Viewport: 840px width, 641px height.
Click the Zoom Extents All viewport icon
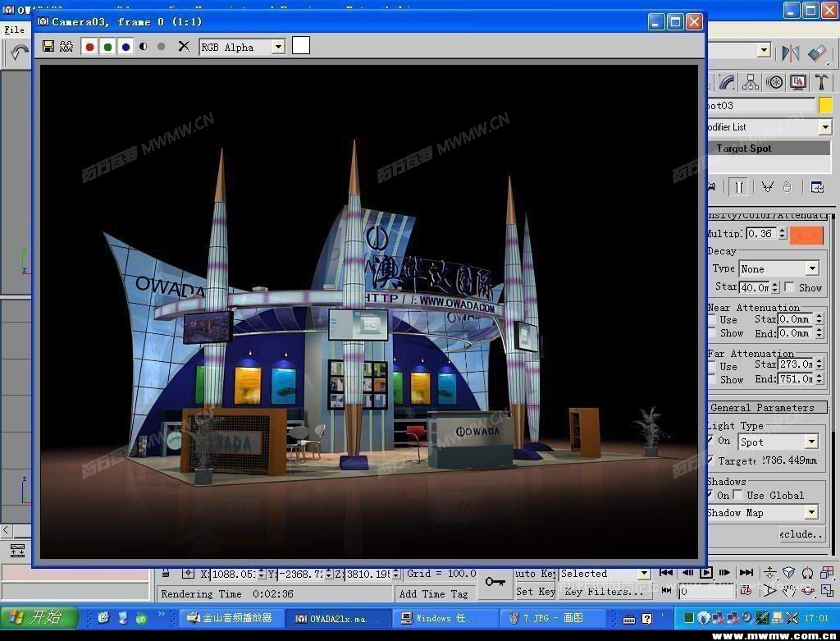tap(827, 572)
